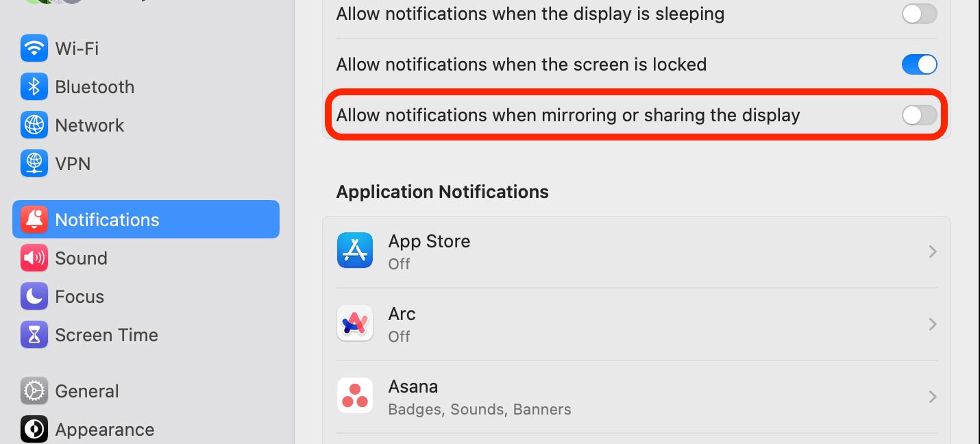Screen dimensions: 980x444
Task: Enable notifications when mirroring the display
Action: pos(919,115)
